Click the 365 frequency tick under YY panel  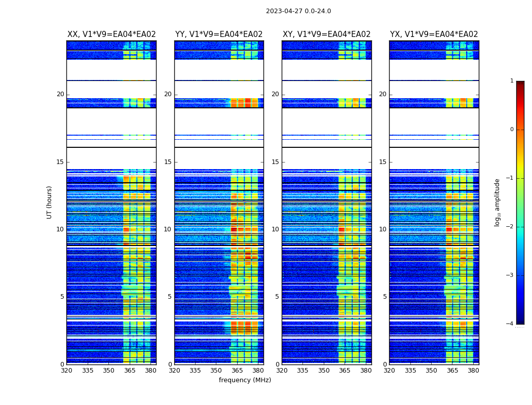(237, 371)
